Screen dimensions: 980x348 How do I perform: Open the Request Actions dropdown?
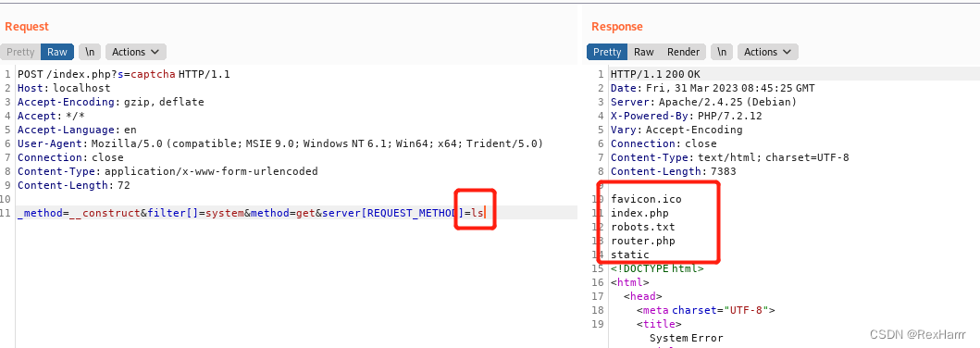click(135, 52)
